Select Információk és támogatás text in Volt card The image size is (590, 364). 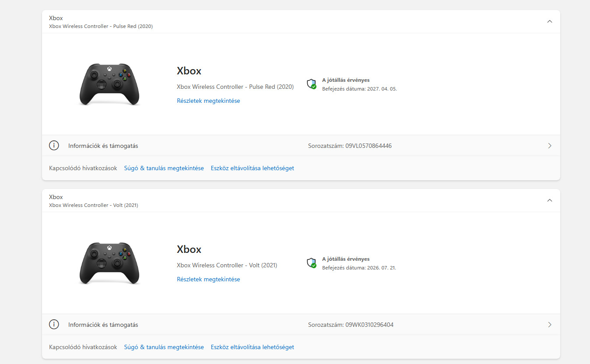pos(103,325)
